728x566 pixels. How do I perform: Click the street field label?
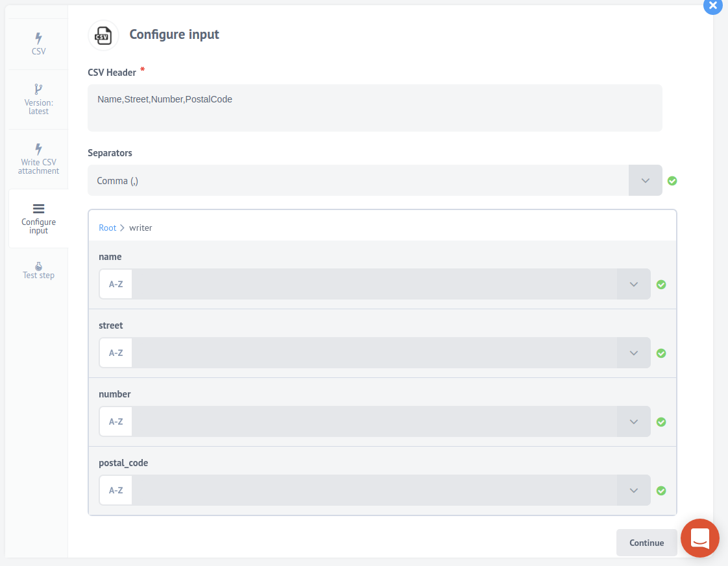(110, 325)
